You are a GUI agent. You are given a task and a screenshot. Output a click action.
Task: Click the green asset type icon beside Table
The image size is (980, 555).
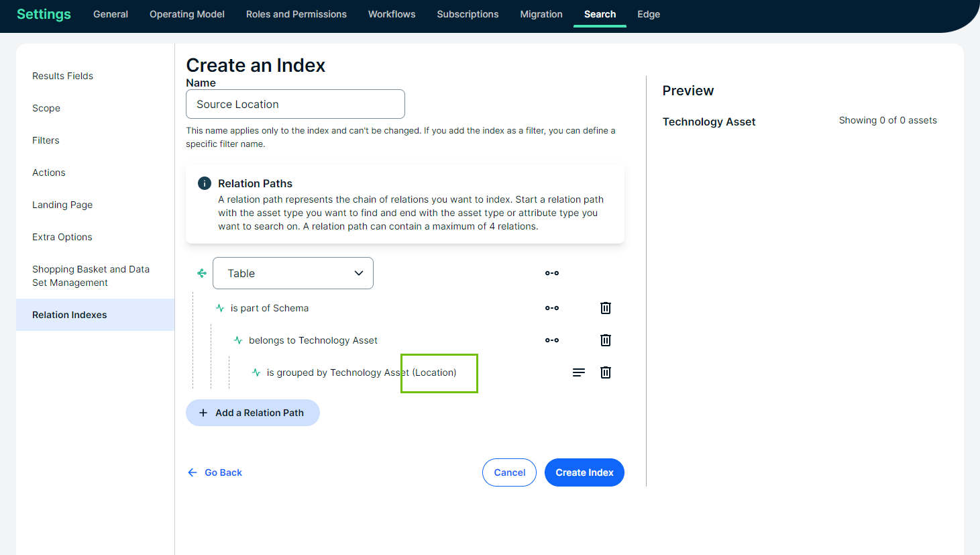coord(202,273)
